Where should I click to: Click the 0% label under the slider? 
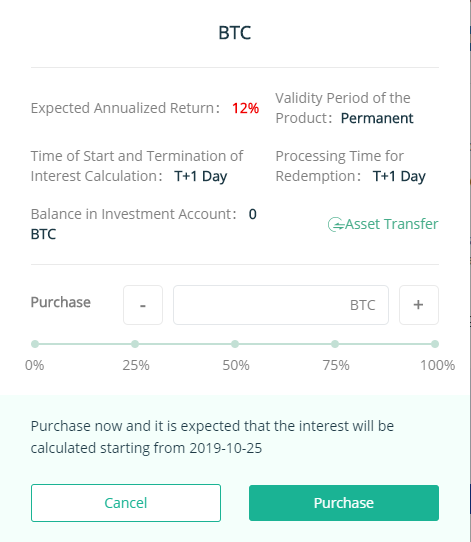pyautogui.click(x=35, y=365)
